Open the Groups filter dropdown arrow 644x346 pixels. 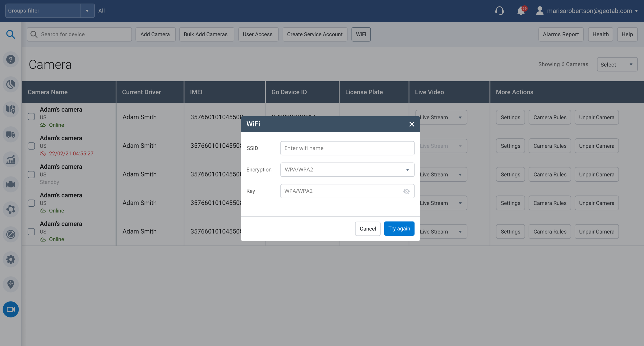pos(87,11)
